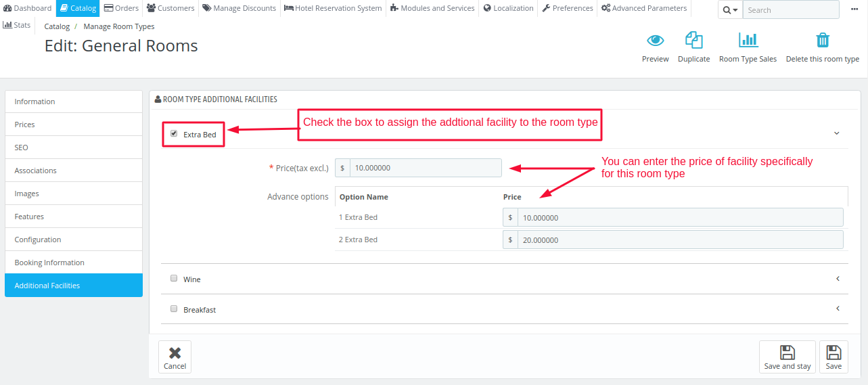The image size is (868, 385).
Task: Click the Option Name column header
Action: pyautogui.click(x=364, y=197)
